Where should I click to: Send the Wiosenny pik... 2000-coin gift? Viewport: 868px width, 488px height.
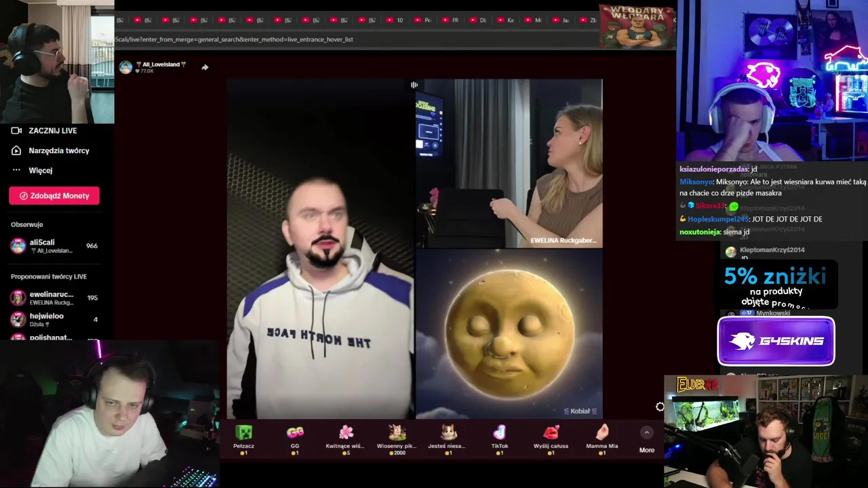397,432
